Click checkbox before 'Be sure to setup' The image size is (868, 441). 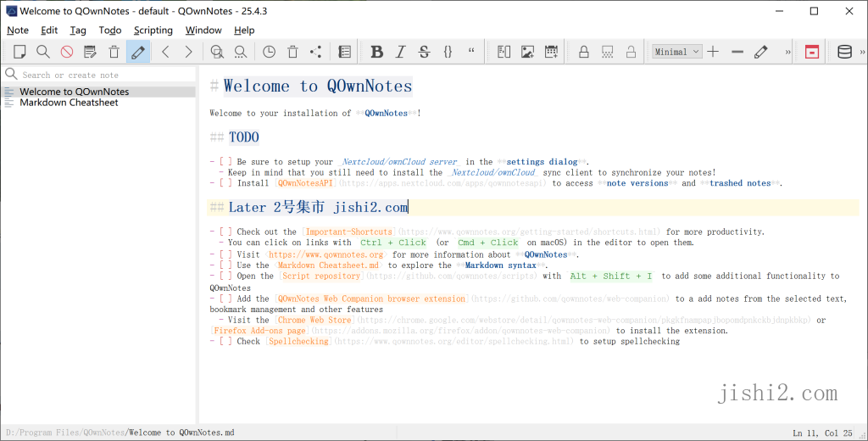[225, 162]
